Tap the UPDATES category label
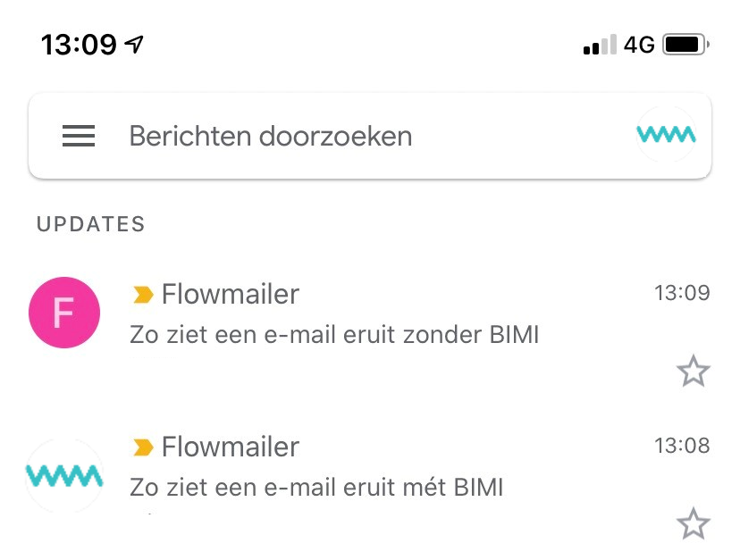The height and width of the screenshot is (560, 740). (90, 224)
